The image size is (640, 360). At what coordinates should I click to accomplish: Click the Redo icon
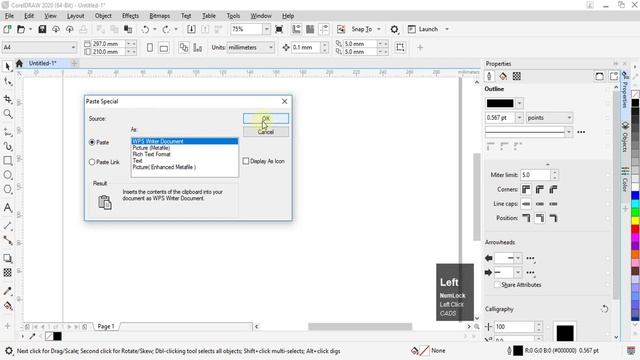click(166, 29)
